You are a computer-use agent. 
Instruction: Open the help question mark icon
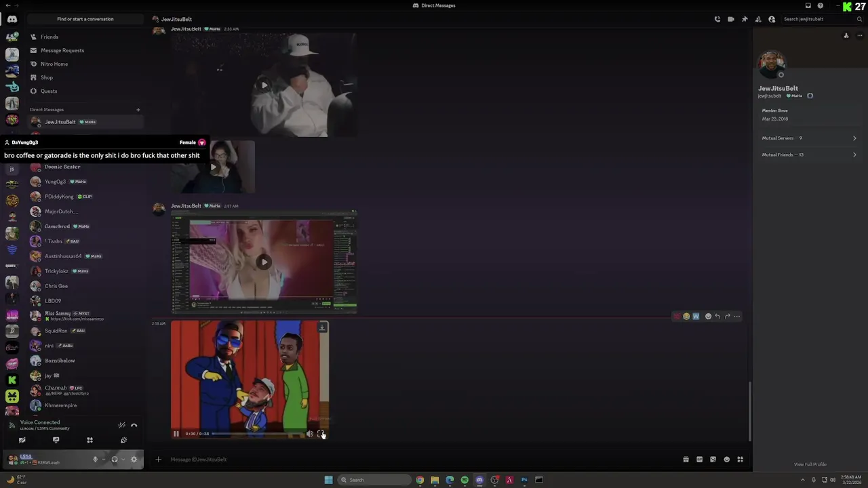821,5
